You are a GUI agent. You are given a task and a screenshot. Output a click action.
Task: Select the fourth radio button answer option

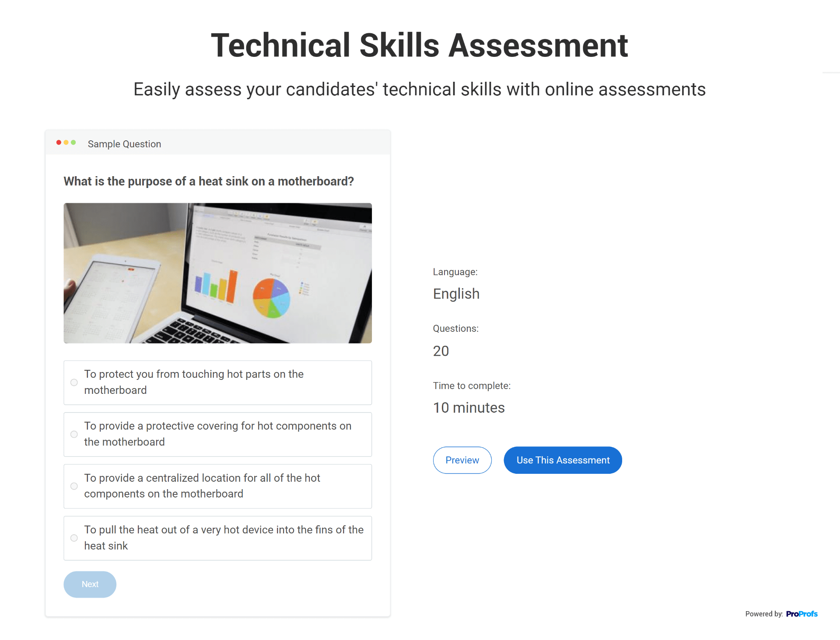74,538
